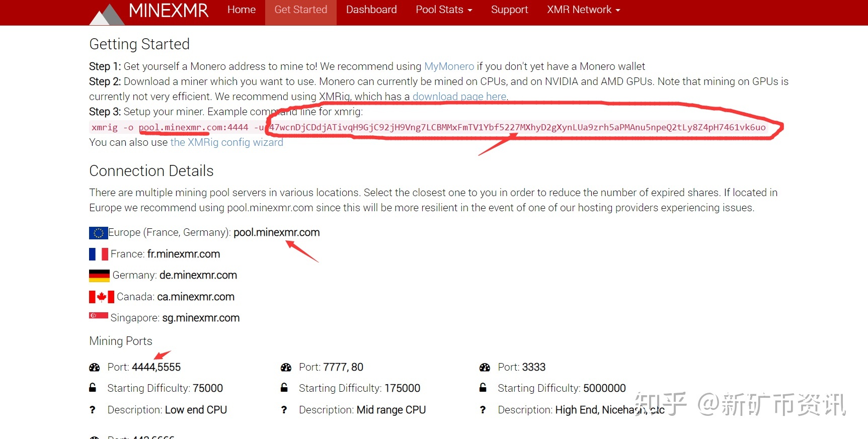Open the Home navigation item

tap(242, 10)
